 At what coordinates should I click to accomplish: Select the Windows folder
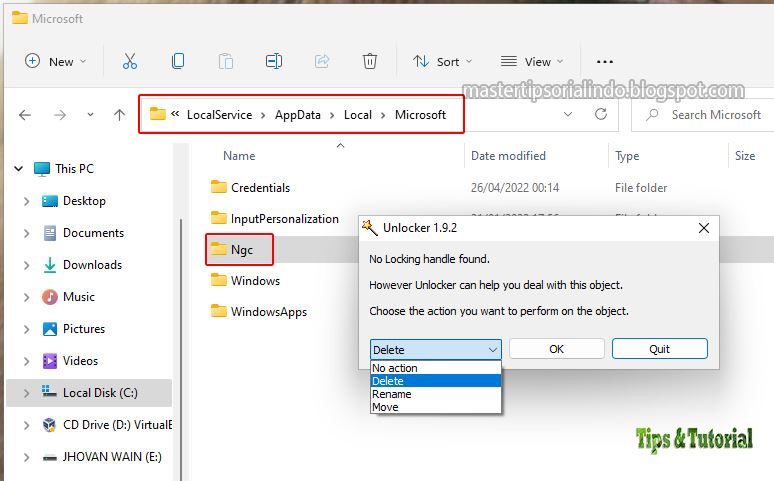[245, 281]
